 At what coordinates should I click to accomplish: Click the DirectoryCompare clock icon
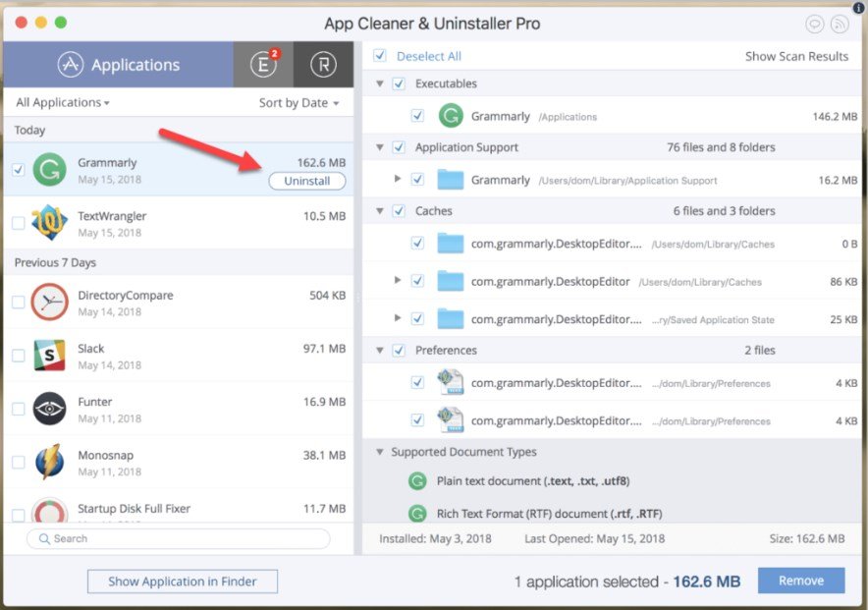click(49, 302)
